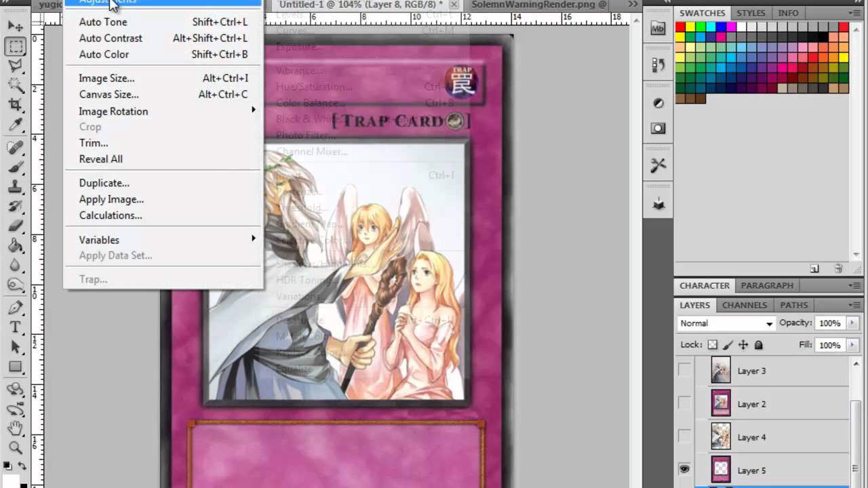Choose Duplicate from the Image menu
Screen dimensions: 868x488
[x=163, y=183]
